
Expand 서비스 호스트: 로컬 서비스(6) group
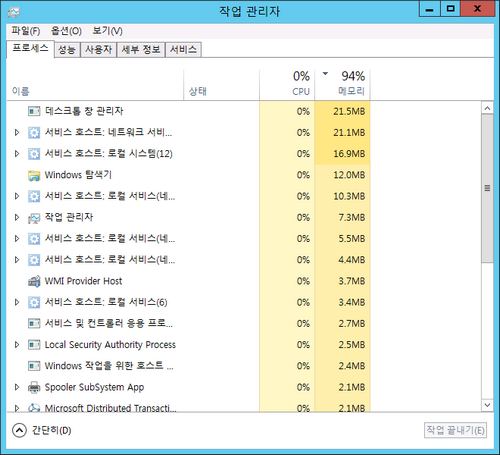tap(17, 302)
